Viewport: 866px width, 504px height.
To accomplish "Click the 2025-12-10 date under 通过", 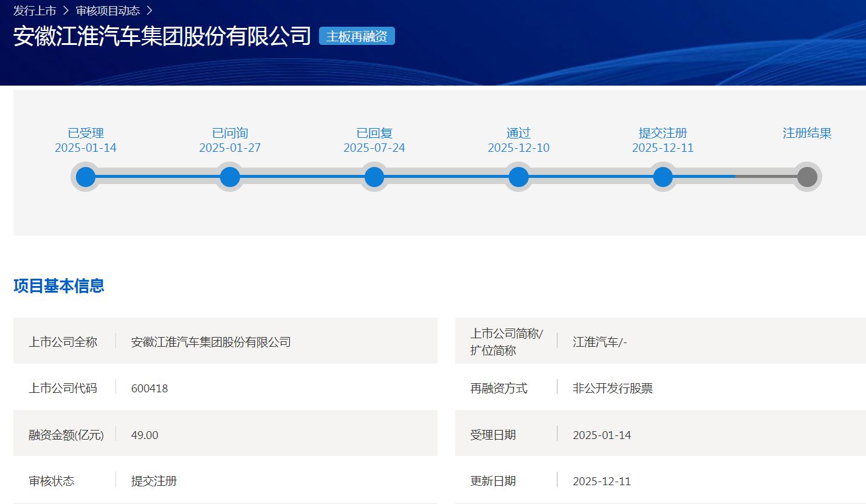I will click(x=518, y=148).
